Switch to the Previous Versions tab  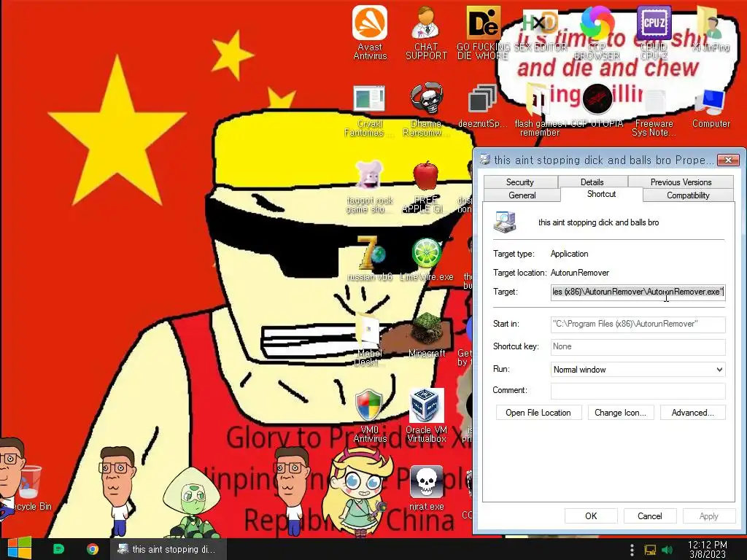[x=681, y=182]
